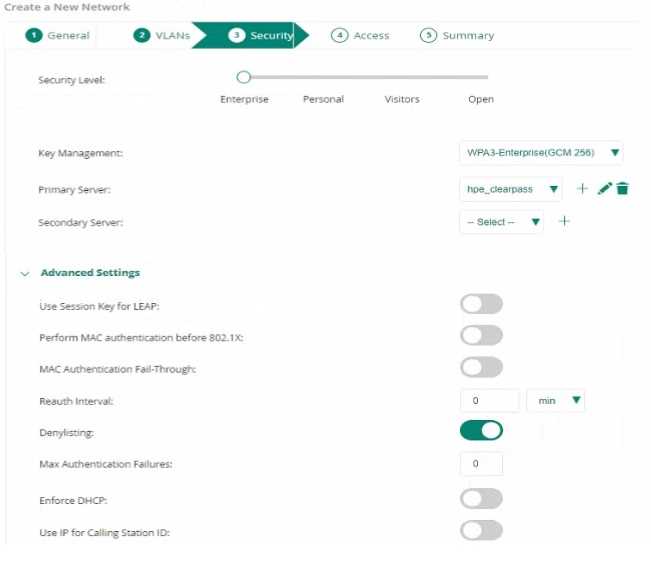Screen dimensions: 651x568
Task: Change the Reauth Interval unit dropdown
Action: pyautogui.click(x=556, y=400)
